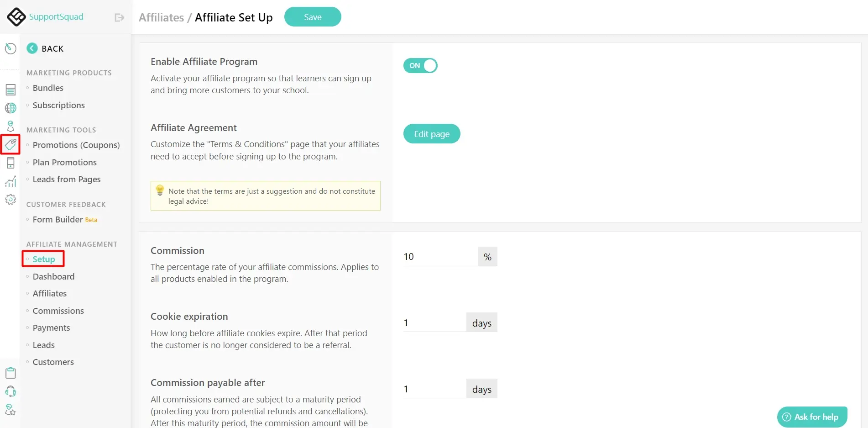Image resolution: width=868 pixels, height=428 pixels.
Task: Click the Save button
Action: coord(313,17)
